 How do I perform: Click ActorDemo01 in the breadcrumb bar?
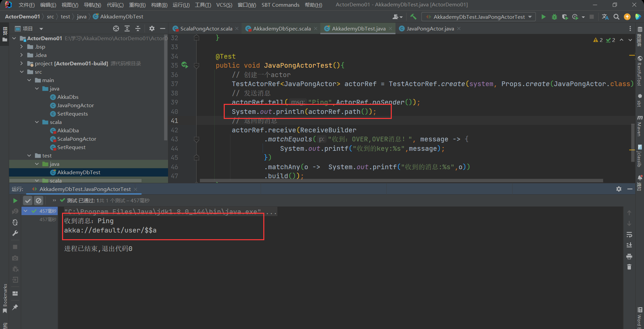tap(22, 16)
